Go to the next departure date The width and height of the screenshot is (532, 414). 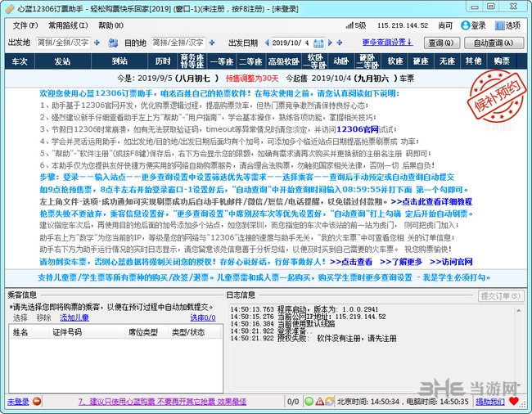coord(330,43)
